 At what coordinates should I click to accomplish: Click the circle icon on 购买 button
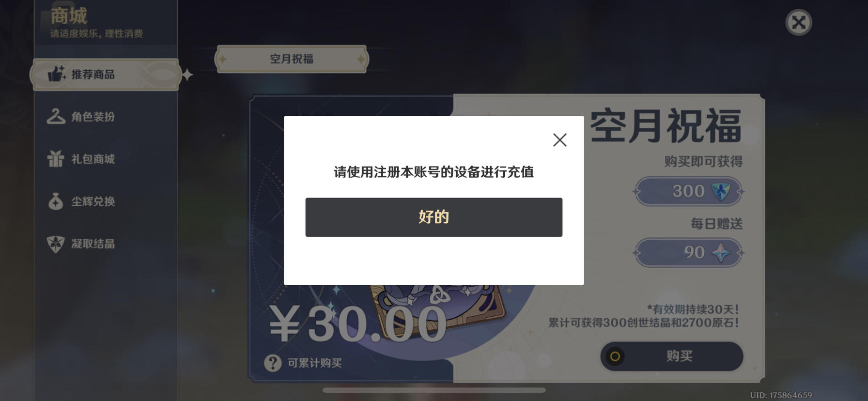[615, 357]
